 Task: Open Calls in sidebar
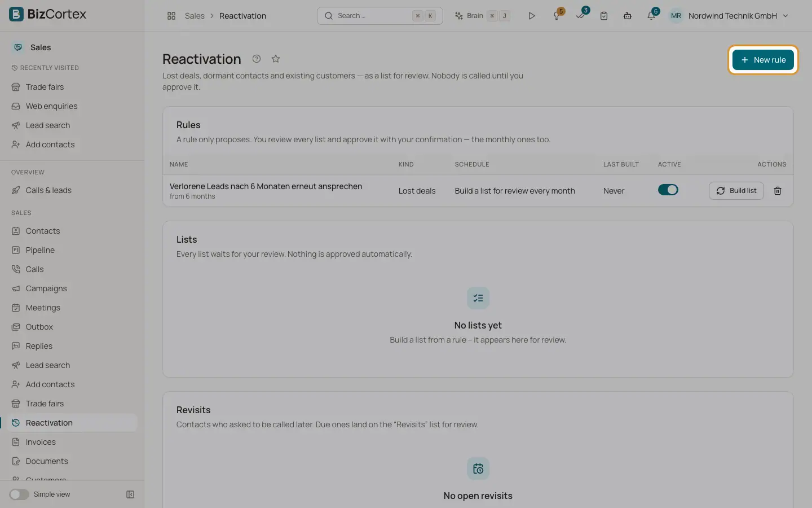pyautogui.click(x=72, y=269)
